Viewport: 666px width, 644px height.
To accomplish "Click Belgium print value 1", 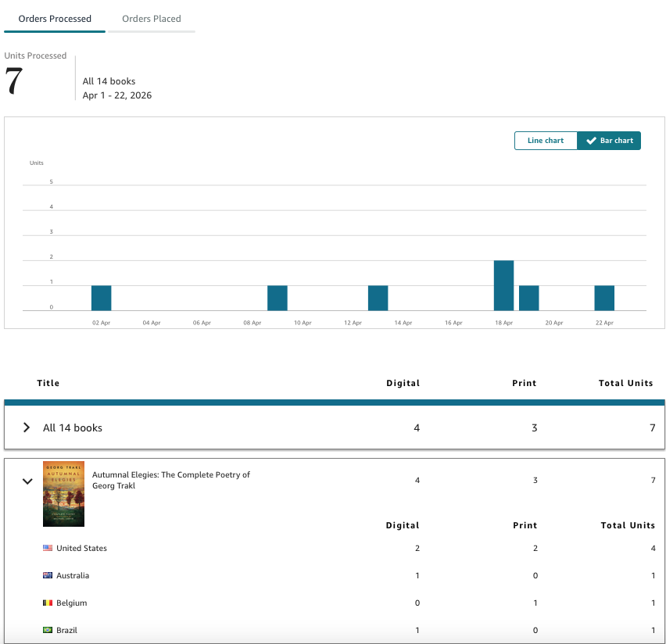I will coord(535,603).
